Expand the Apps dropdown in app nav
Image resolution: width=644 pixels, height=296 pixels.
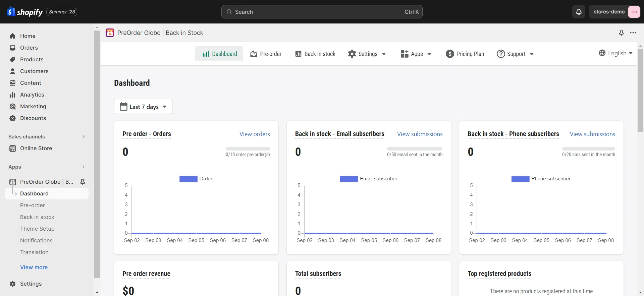pyautogui.click(x=429, y=54)
